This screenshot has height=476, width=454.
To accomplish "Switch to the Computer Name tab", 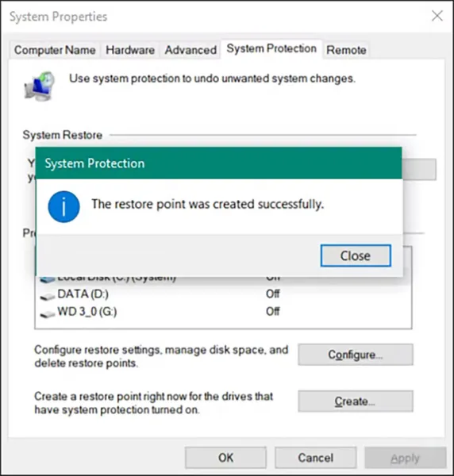I will point(55,50).
